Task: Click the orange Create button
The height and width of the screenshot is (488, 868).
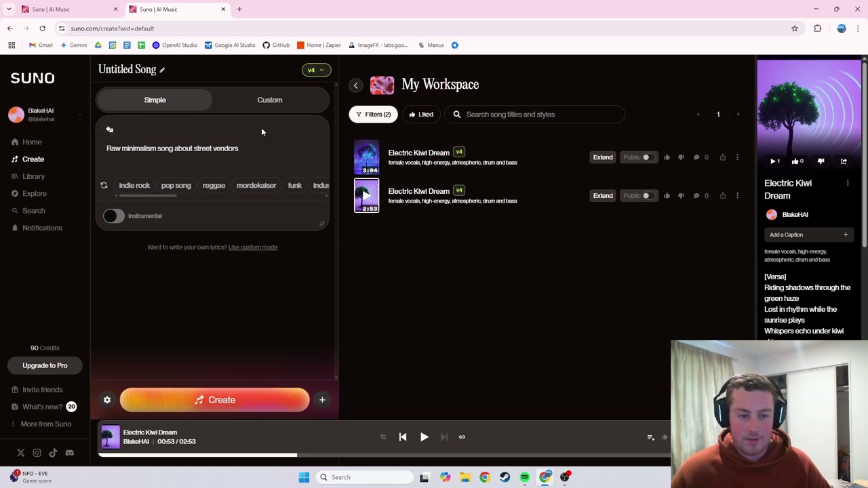Action: (214, 400)
